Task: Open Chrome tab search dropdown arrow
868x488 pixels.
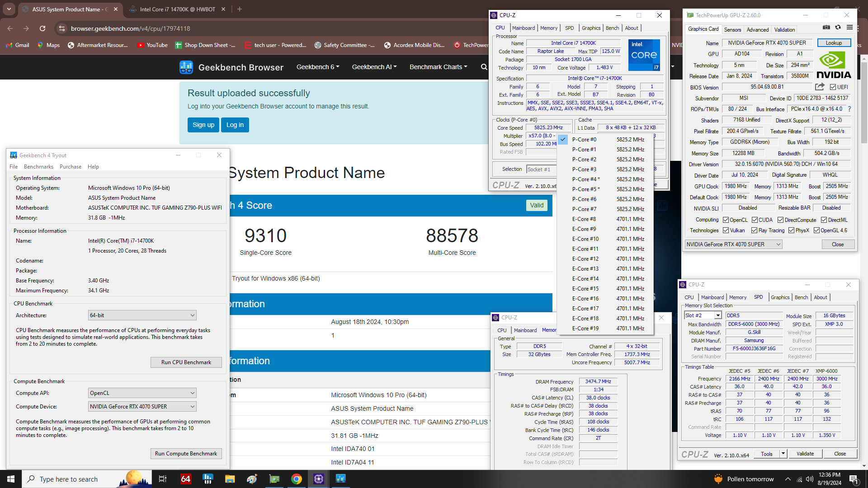Action: tap(9, 9)
